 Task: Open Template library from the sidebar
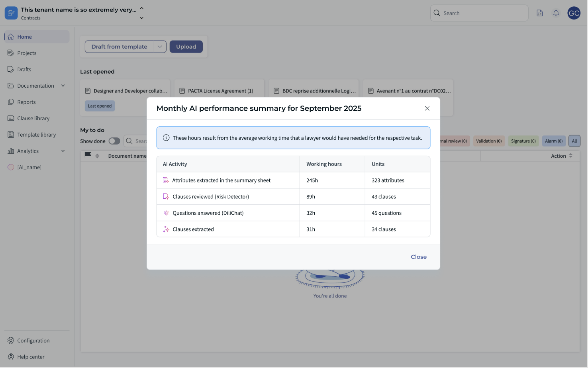pyautogui.click(x=37, y=135)
